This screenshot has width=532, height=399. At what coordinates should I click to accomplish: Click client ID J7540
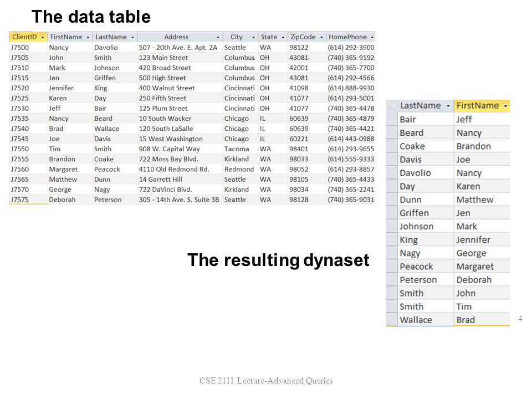click(20, 129)
